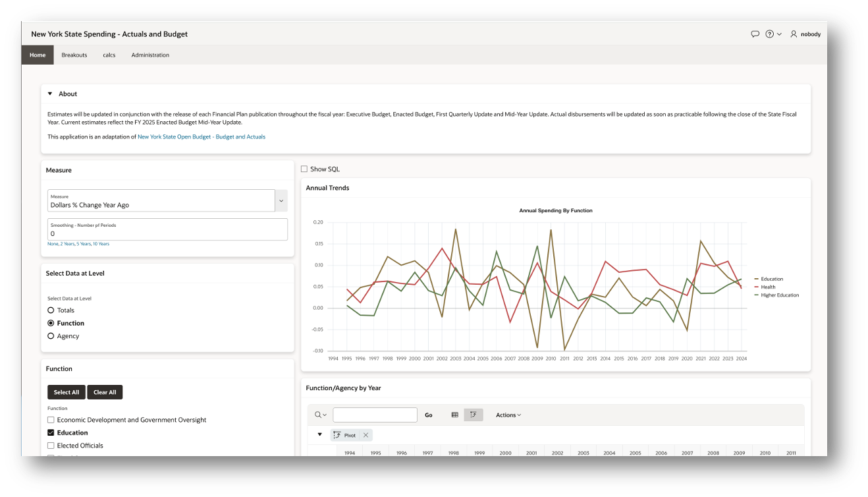Open the Breakouts tab
The image size is (868, 497).
point(74,55)
